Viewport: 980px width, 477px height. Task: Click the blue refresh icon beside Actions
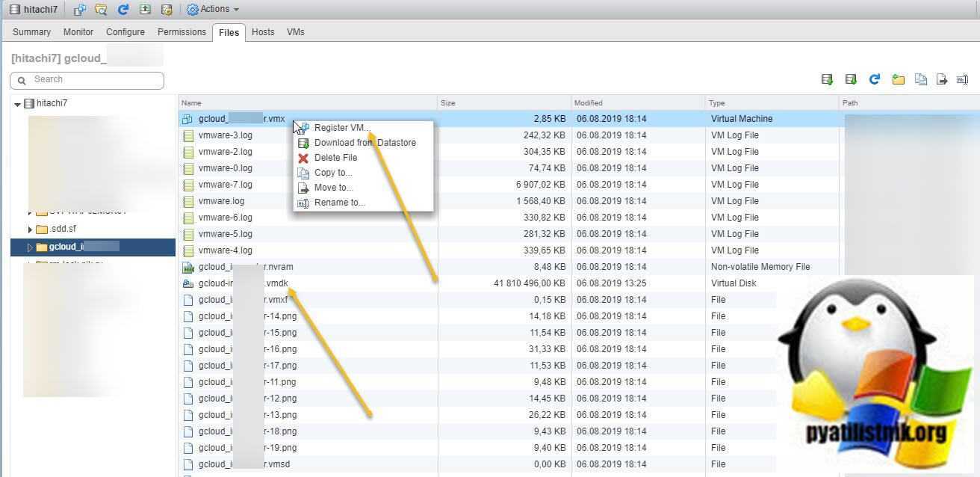[x=123, y=10]
